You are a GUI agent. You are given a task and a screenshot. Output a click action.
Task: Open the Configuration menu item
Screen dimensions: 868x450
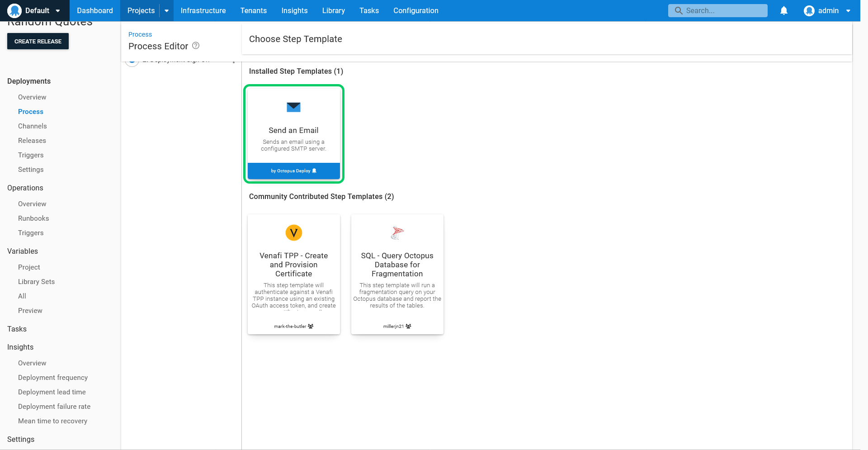[x=416, y=10]
